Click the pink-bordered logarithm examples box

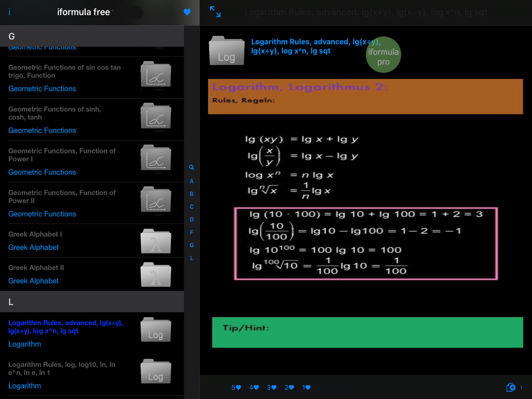tap(366, 243)
